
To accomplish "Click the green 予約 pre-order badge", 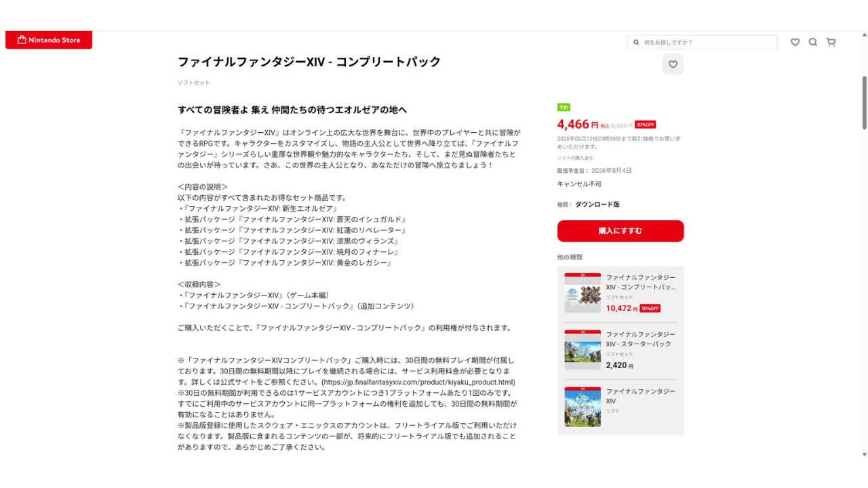I will [x=564, y=107].
